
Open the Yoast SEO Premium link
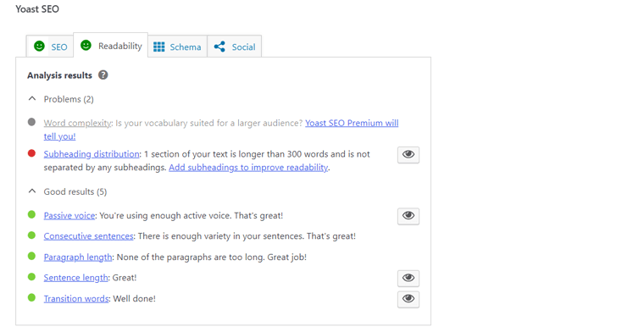click(x=221, y=130)
